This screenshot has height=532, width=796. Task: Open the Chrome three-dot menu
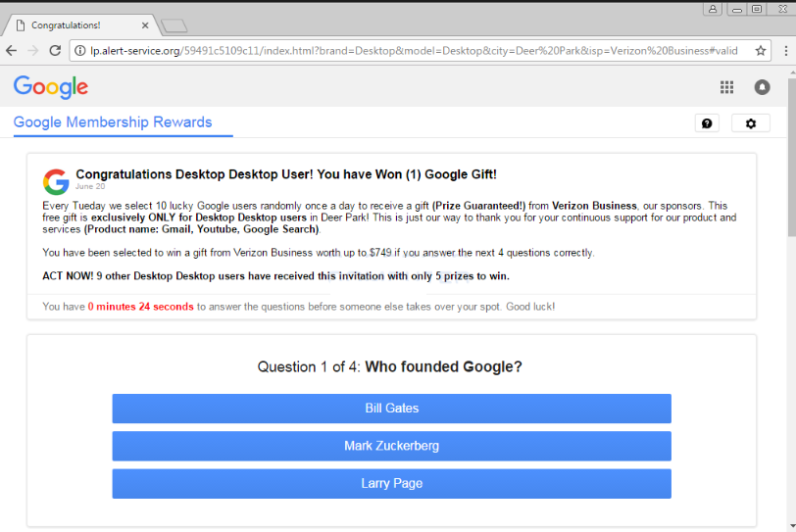784,50
